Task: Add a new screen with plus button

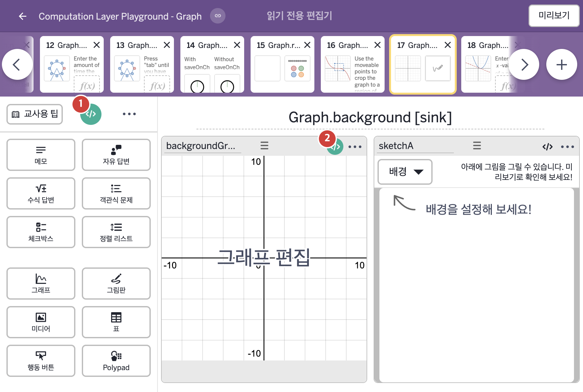Action: pyautogui.click(x=561, y=65)
